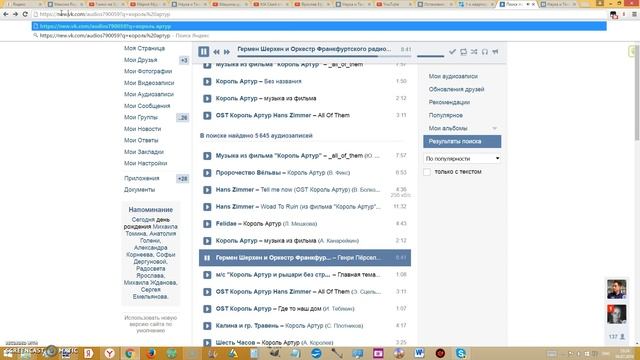Open 'По популярности' sort dropdown
The height and width of the screenshot is (360, 640).
pyautogui.click(x=462, y=158)
